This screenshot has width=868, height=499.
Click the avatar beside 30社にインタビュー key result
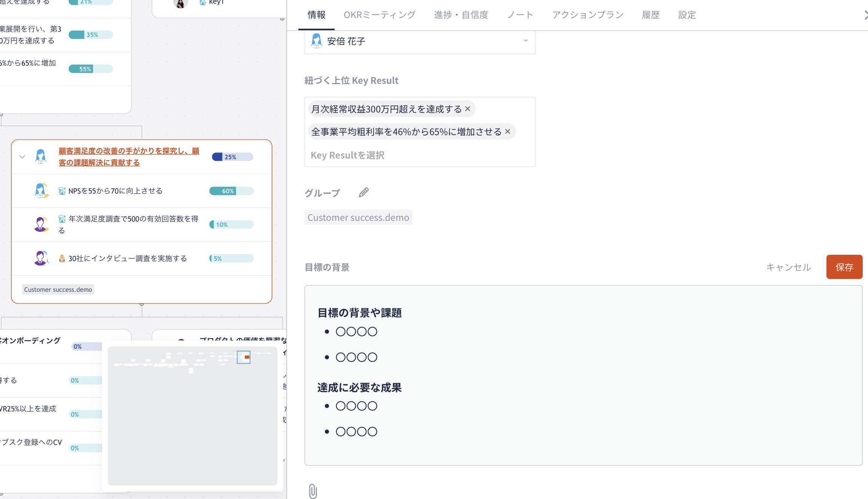coord(41,258)
